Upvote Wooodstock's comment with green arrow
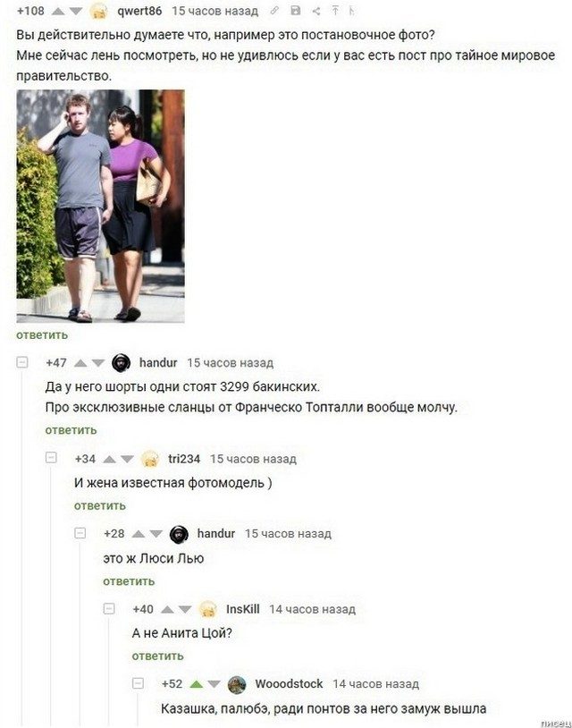The image size is (572, 728). coord(197,684)
